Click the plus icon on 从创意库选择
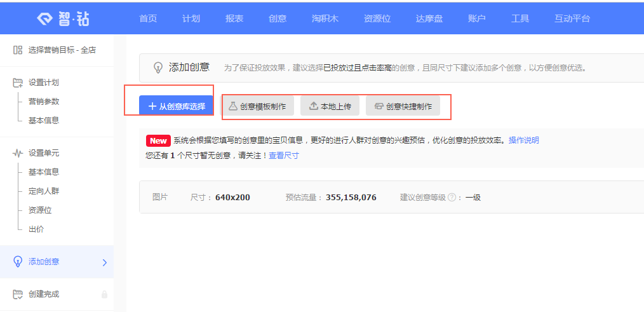 (x=152, y=107)
